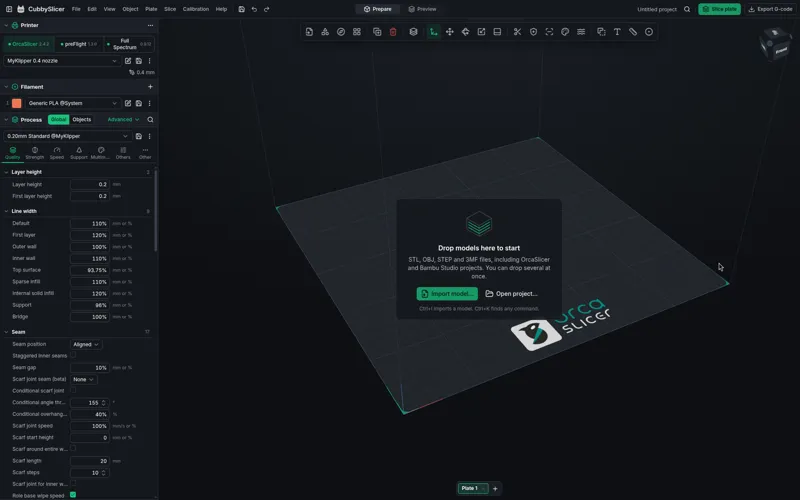
Task: Click the view orientation cube
Action: pos(776,44)
